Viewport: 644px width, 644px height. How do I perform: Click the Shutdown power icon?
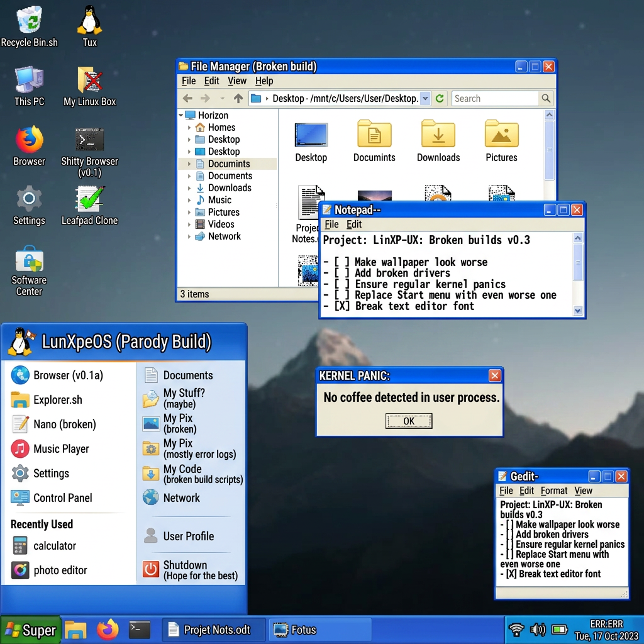[x=151, y=569]
